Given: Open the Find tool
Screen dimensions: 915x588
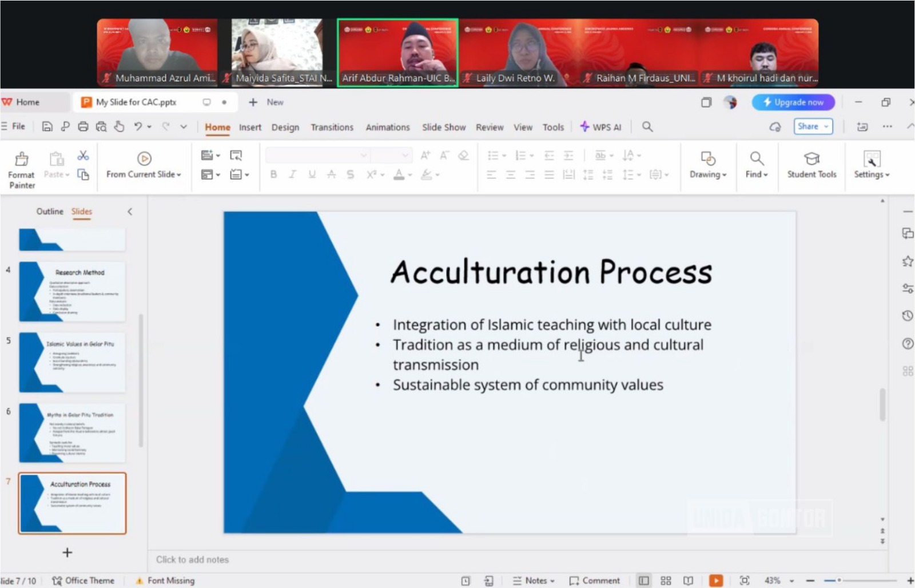Looking at the screenshot, I should pyautogui.click(x=756, y=165).
